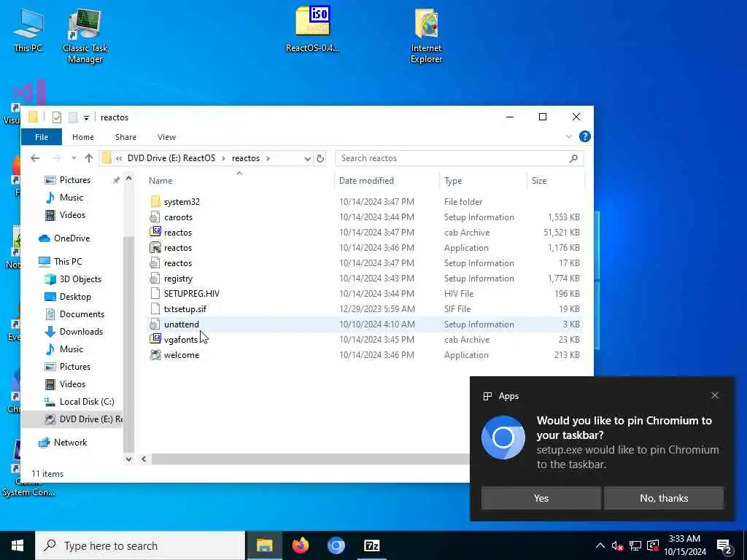Click the network tray icon

tap(635, 545)
